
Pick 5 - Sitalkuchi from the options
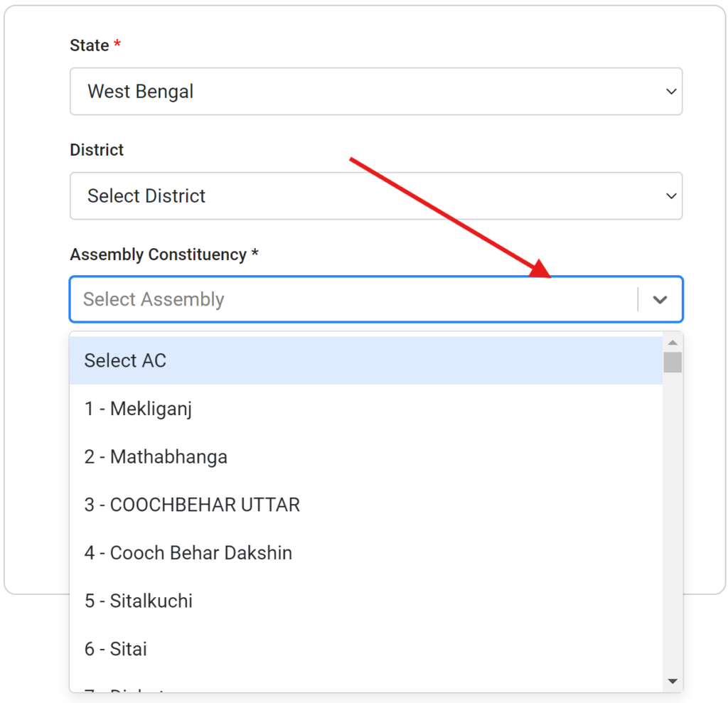click(x=138, y=601)
